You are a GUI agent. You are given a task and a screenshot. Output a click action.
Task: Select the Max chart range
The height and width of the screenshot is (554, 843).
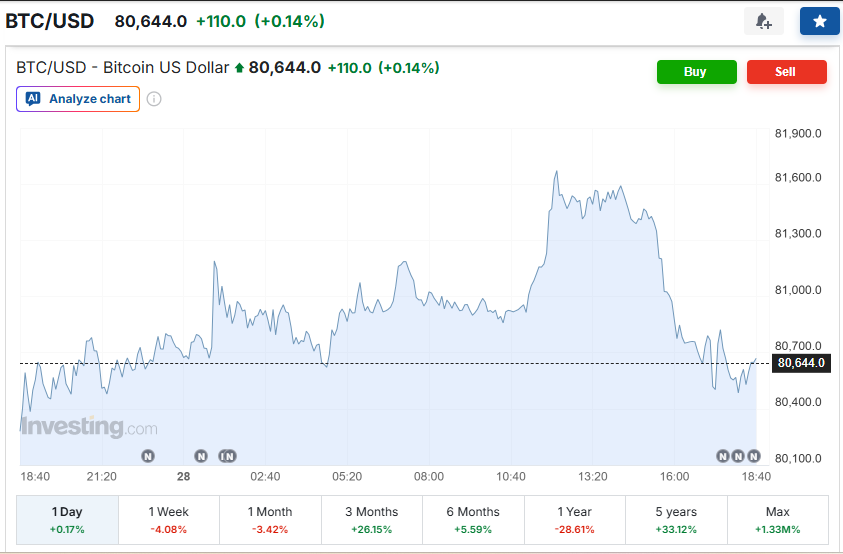tap(777, 520)
